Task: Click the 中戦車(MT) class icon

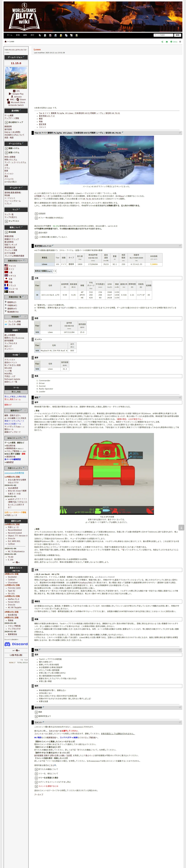Action: tap(6, 305)
